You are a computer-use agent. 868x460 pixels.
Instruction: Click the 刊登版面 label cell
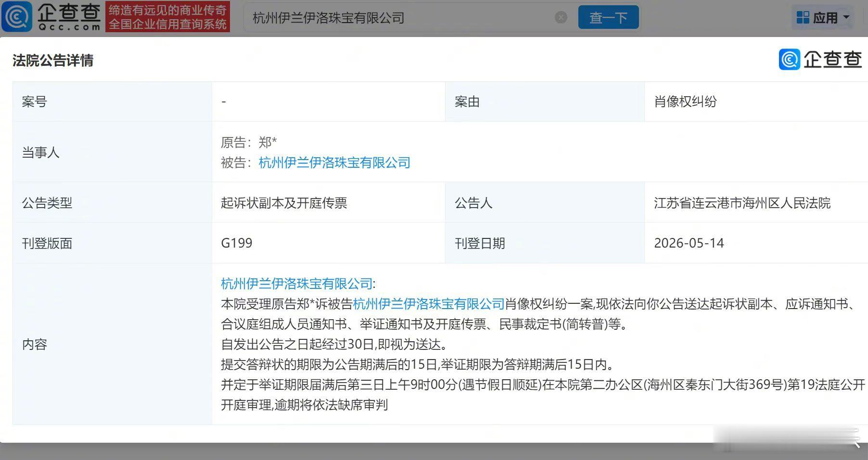coord(112,243)
